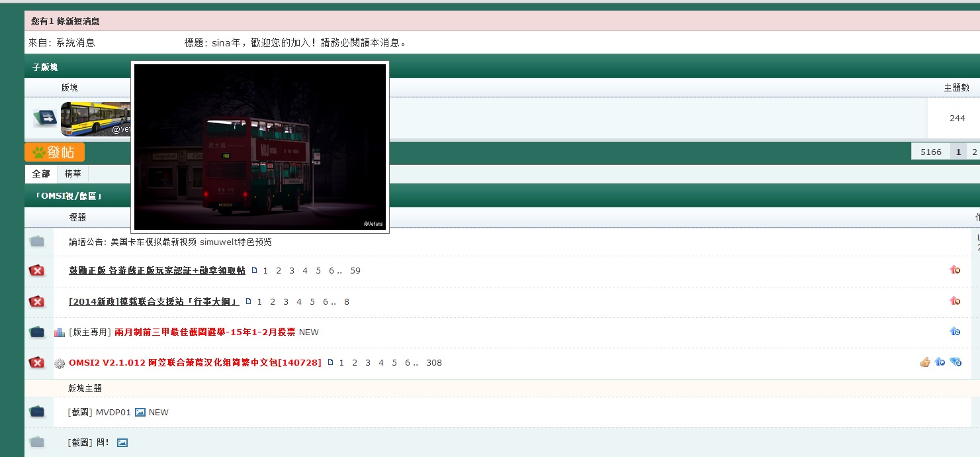Go to page 2 of 鼓勵正版 thread
The image size is (980, 457).
(x=279, y=270)
